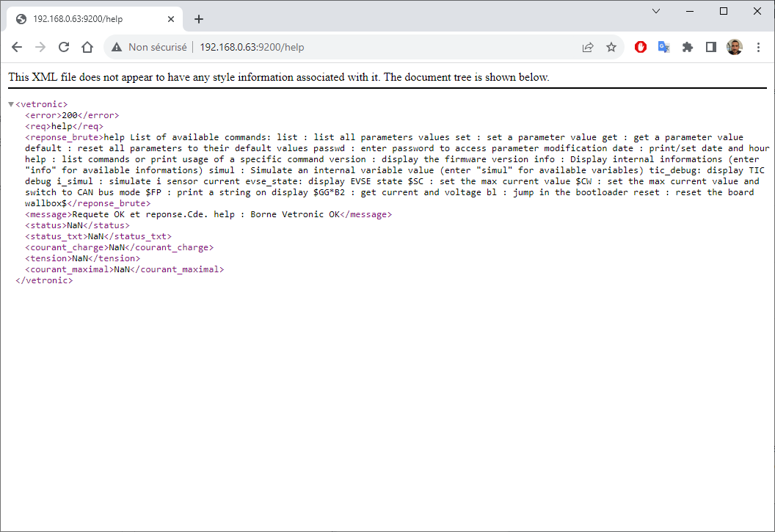The image size is (775, 532).
Task: Select the 192.168.0.63:9200/help tab
Action: tap(95, 19)
